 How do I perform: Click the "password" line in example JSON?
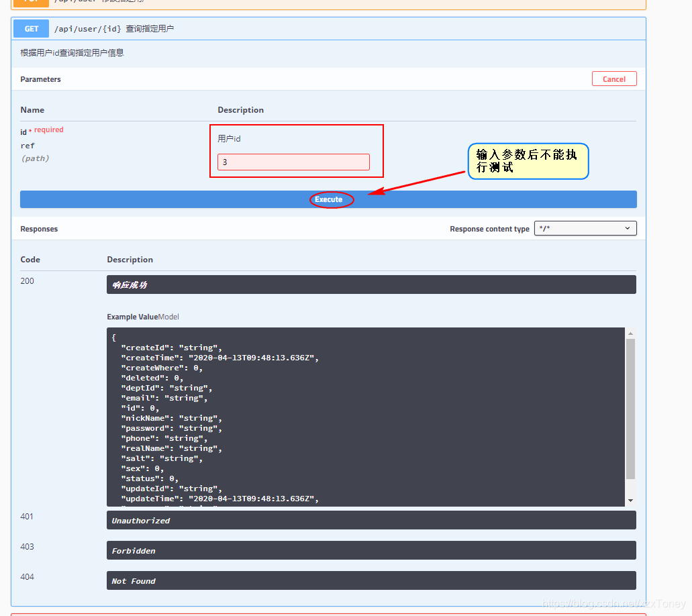(x=171, y=429)
